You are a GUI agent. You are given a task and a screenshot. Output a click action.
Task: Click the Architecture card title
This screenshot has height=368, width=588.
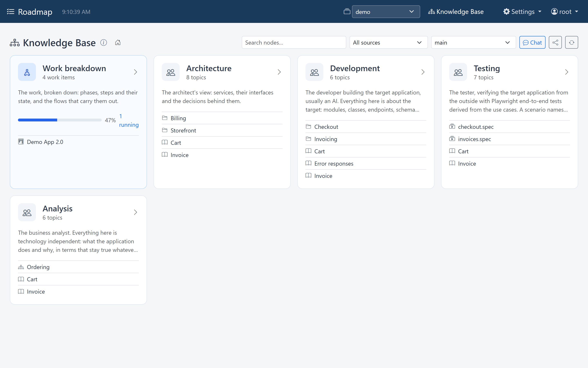[209, 68]
